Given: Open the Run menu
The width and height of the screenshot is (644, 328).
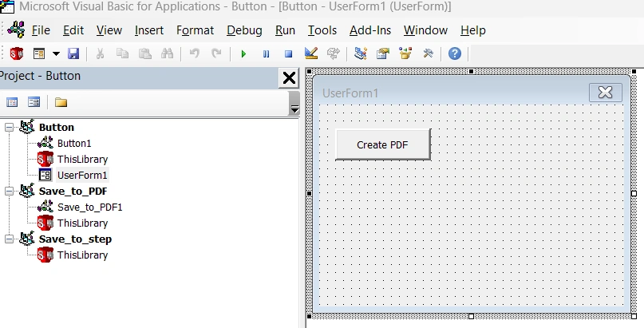Looking at the screenshot, I should pos(285,30).
